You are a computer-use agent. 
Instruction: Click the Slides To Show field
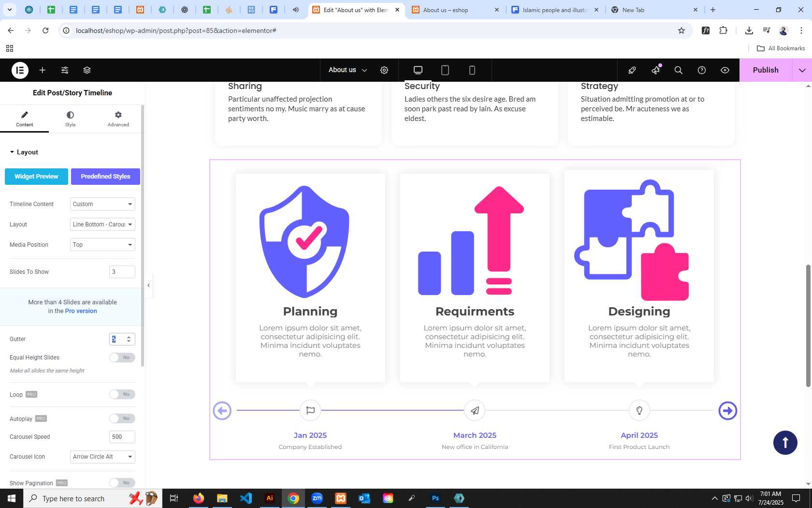(x=122, y=272)
